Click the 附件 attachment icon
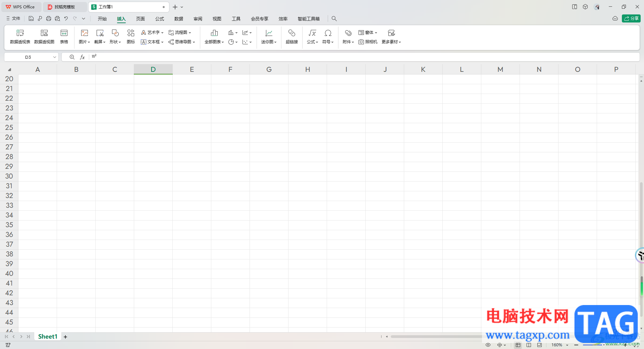The image size is (644, 349). (x=348, y=33)
